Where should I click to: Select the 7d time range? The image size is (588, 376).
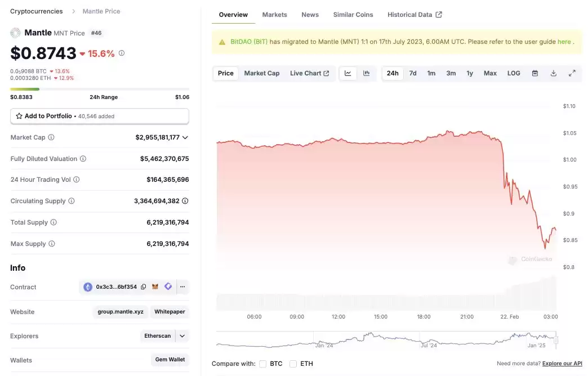point(413,73)
